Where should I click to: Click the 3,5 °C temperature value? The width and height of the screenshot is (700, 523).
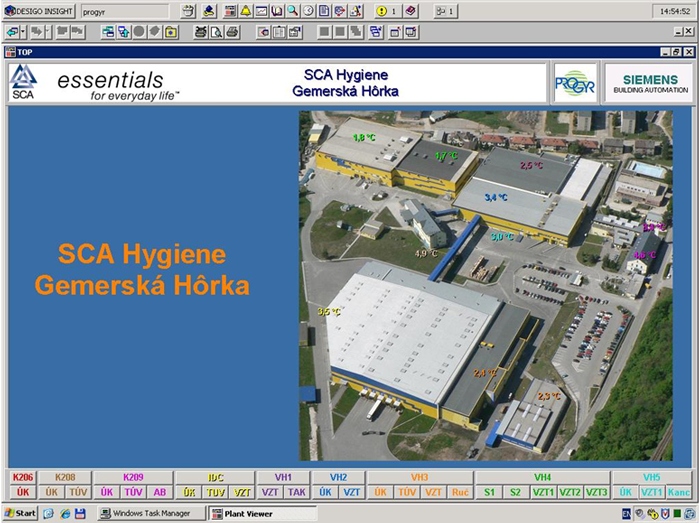[329, 311]
